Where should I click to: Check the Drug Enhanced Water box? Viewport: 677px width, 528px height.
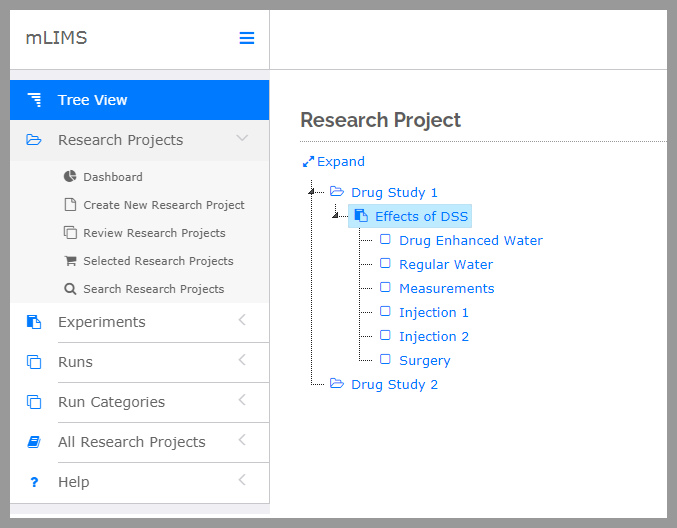(385, 240)
